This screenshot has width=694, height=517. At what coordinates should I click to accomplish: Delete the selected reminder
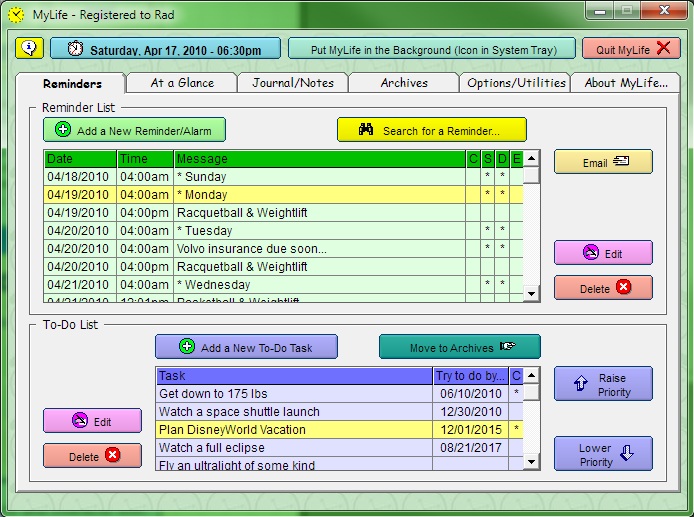[603, 288]
